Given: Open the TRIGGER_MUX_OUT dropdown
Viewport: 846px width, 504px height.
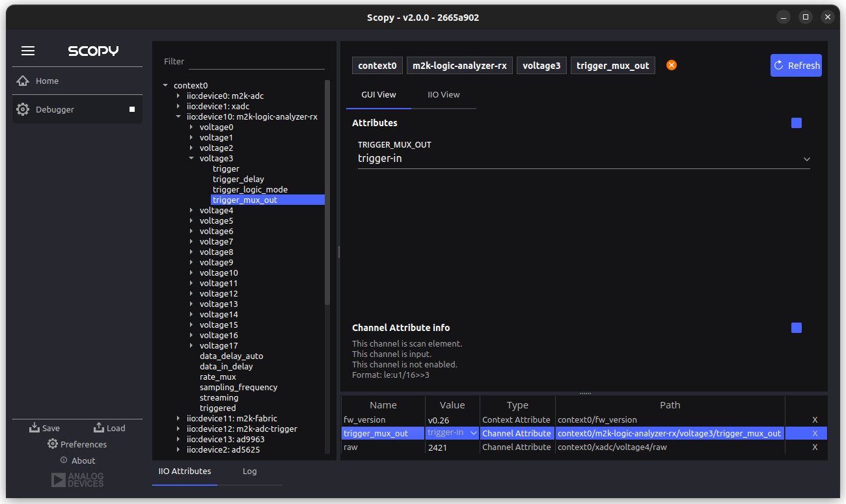Looking at the screenshot, I should point(584,159).
